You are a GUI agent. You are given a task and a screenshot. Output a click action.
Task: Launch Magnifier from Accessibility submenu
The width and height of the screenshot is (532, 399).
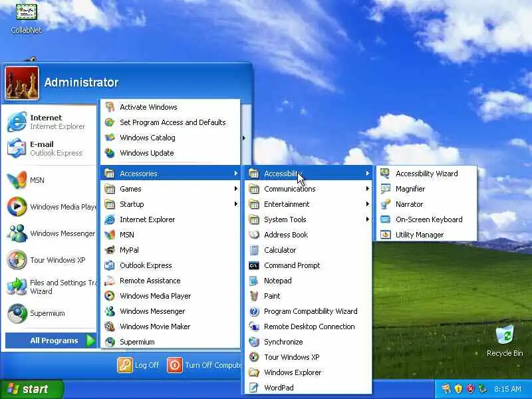(x=425, y=189)
